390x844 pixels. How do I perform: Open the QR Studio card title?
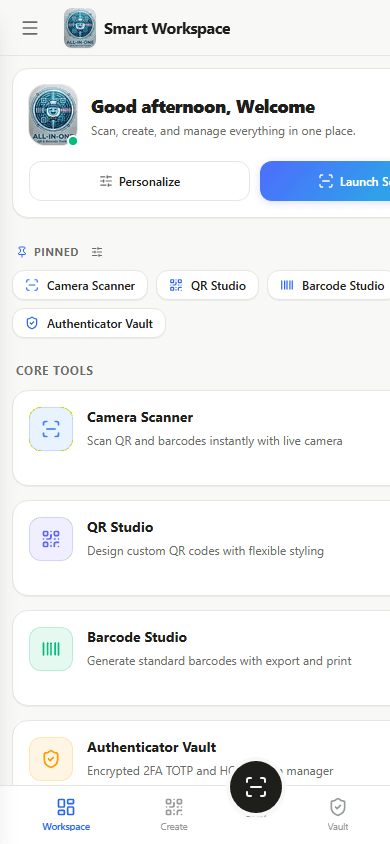click(x=120, y=527)
